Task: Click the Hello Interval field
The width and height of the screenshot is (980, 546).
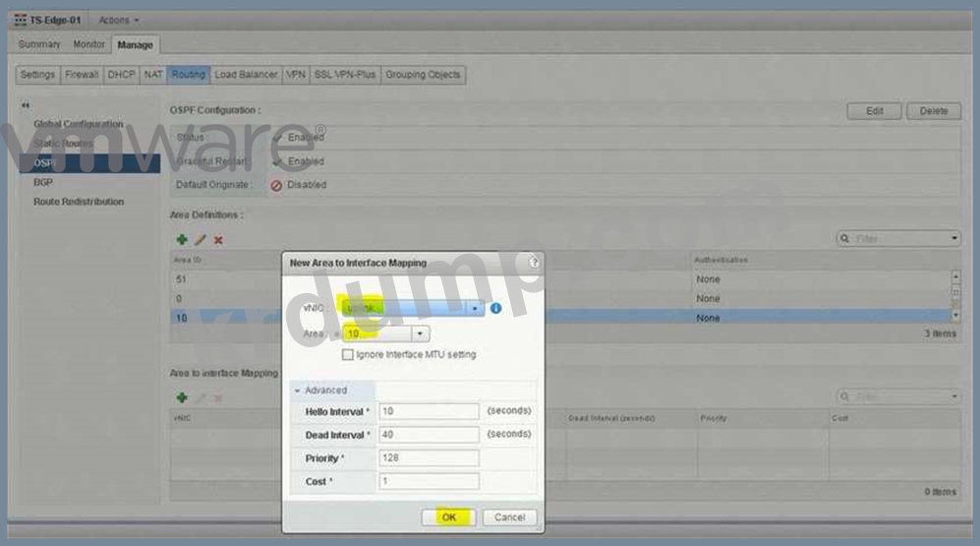Action: point(429,411)
